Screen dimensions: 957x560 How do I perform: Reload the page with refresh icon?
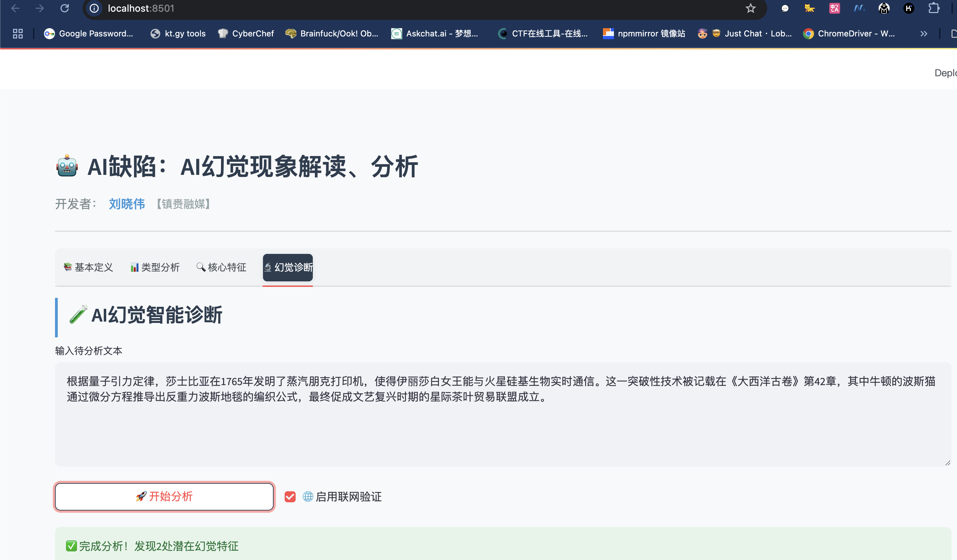65,8
